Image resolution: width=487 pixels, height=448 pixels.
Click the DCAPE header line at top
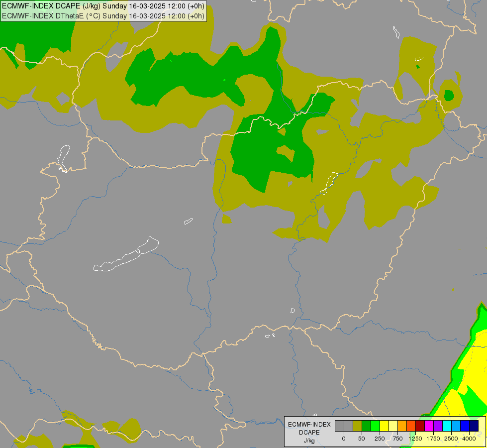[x=103, y=6]
